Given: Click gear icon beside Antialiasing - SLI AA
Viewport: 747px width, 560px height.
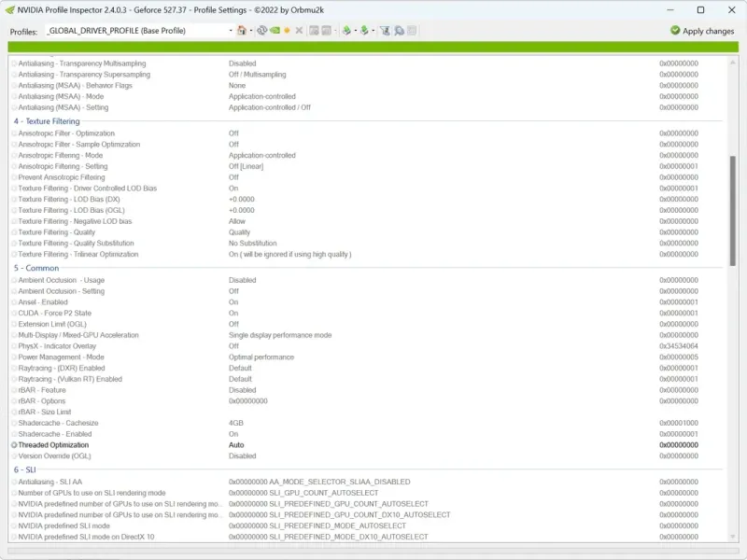Looking at the screenshot, I should pyautogui.click(x=14, y=482).
